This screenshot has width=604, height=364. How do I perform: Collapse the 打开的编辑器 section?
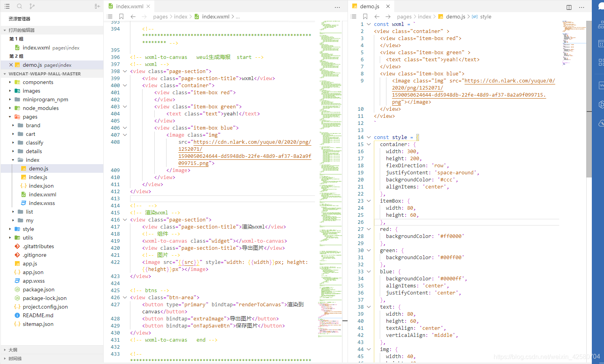pos(52,30)
